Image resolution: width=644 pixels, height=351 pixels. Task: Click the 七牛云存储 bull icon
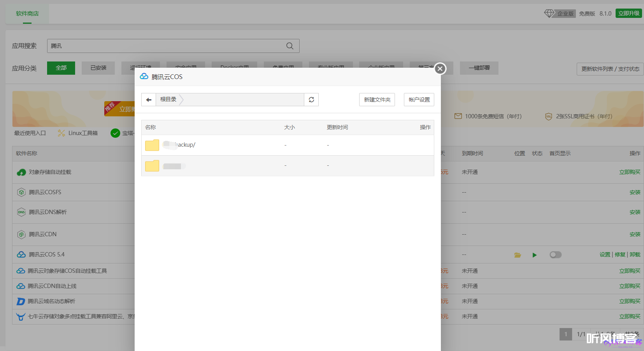point(21,316)
